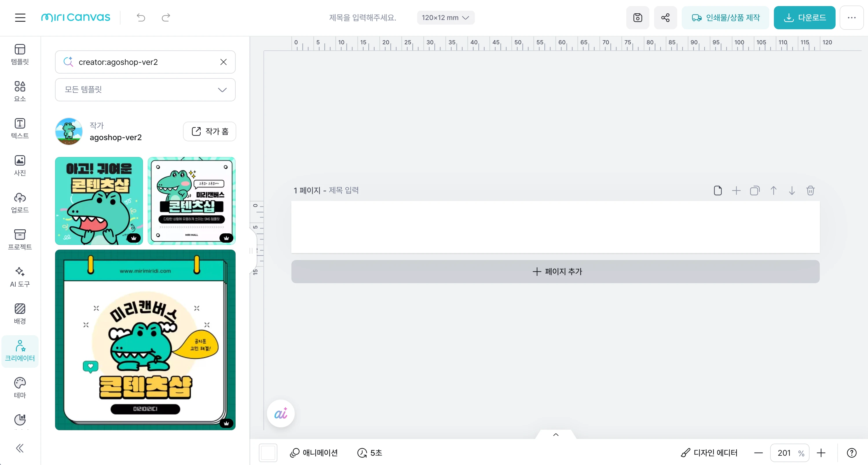This screenshot has height=465, width=868.
Task: Open the floating AI assistant button
Action: (x=280, y=413)
